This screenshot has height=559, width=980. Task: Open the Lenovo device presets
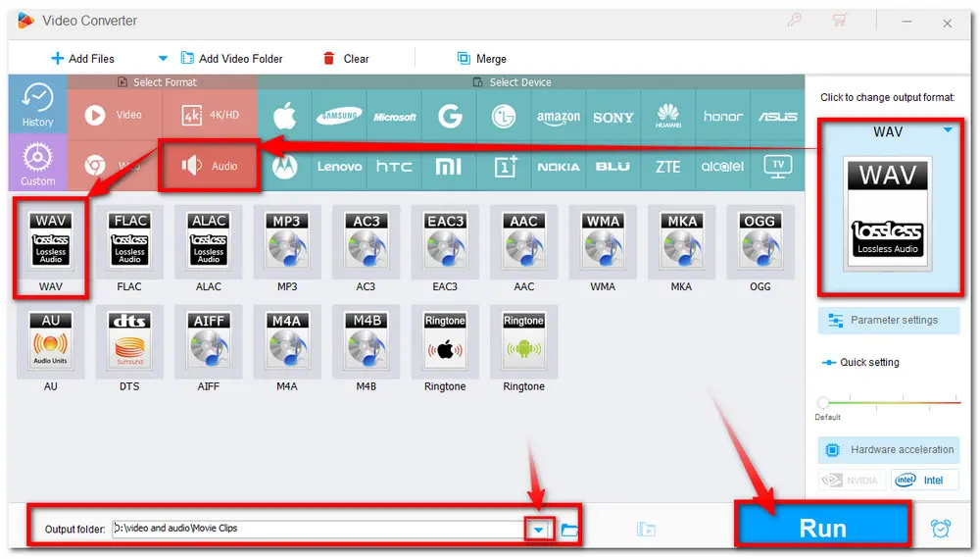(x=339, y=167)
